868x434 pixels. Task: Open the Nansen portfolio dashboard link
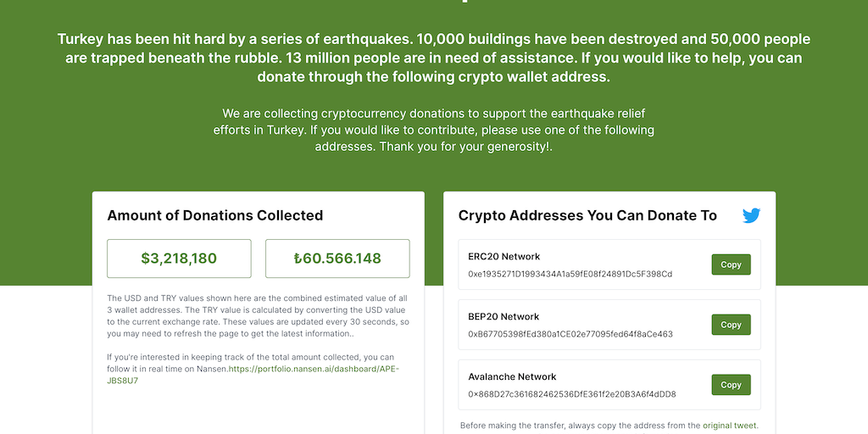point(313,370)
